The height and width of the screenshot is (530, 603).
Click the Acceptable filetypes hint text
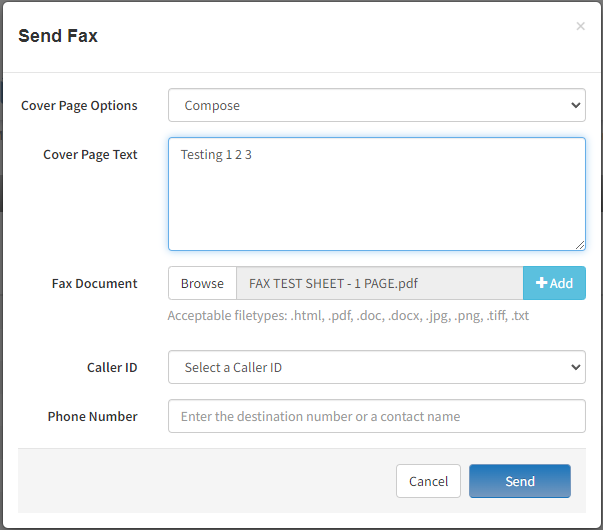[348, 316]
